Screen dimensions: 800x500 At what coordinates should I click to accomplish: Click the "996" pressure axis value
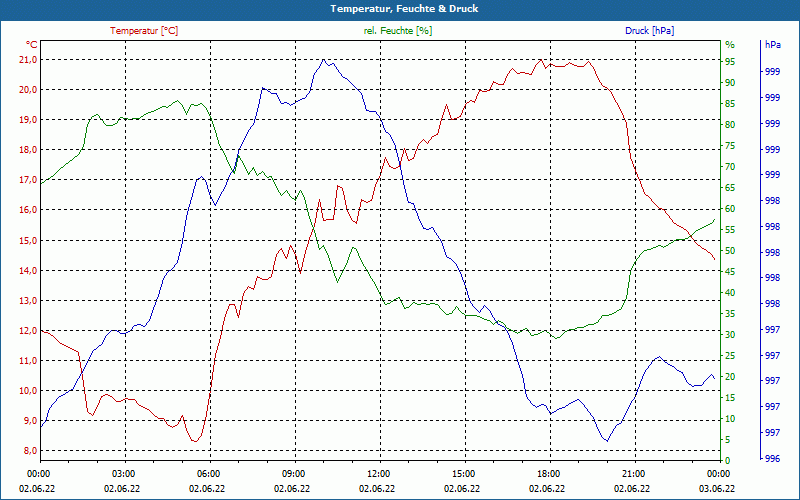tap(772, 459)
